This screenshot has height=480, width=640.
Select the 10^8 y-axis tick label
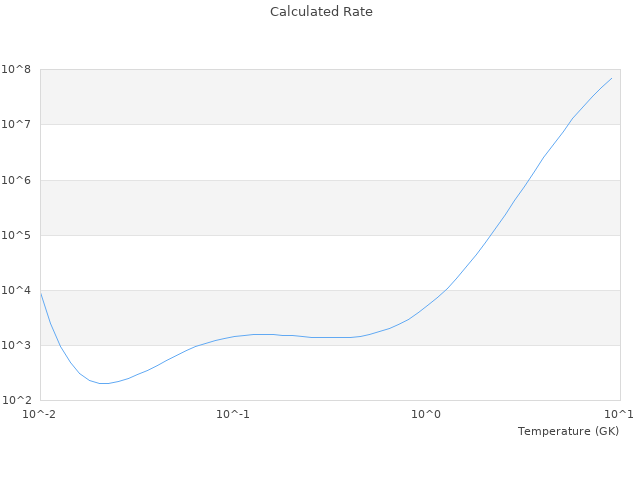pos(16,69)
